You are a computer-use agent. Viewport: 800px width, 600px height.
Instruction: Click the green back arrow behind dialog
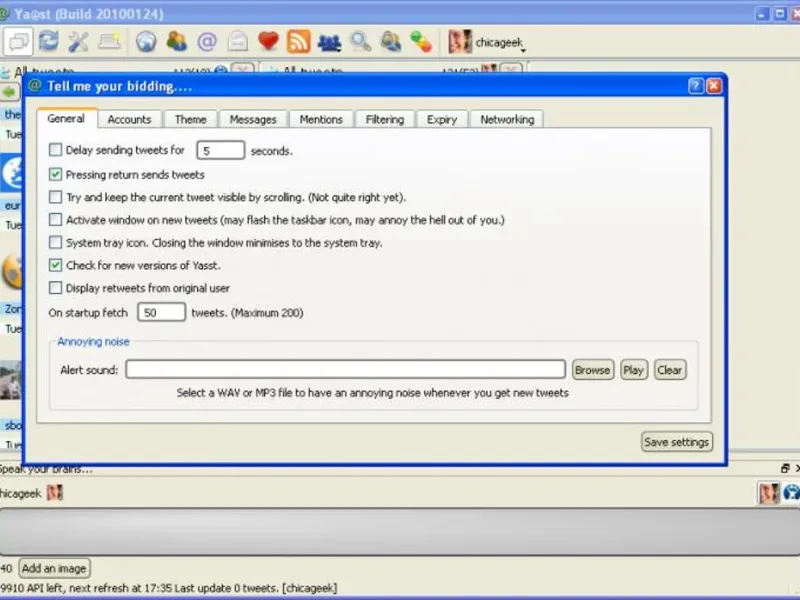click(10, 92)
